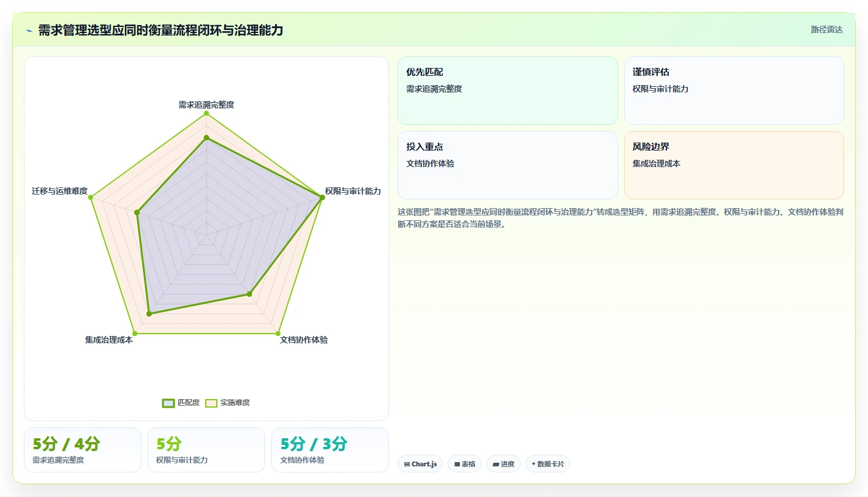The width and height of the screenshot is (868, 497).
Task: Click the 5分 / 4分 score card
Action: [x=83, y=450]
